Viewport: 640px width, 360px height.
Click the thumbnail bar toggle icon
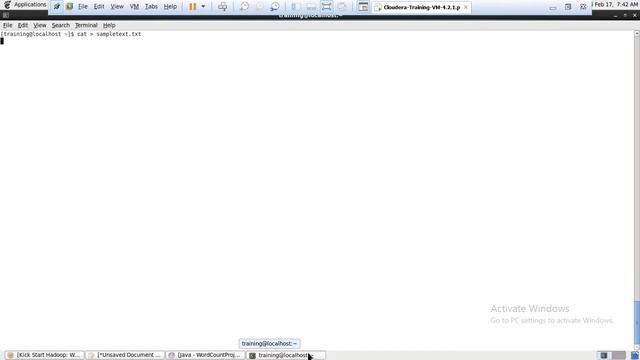[x=311, y=7]
